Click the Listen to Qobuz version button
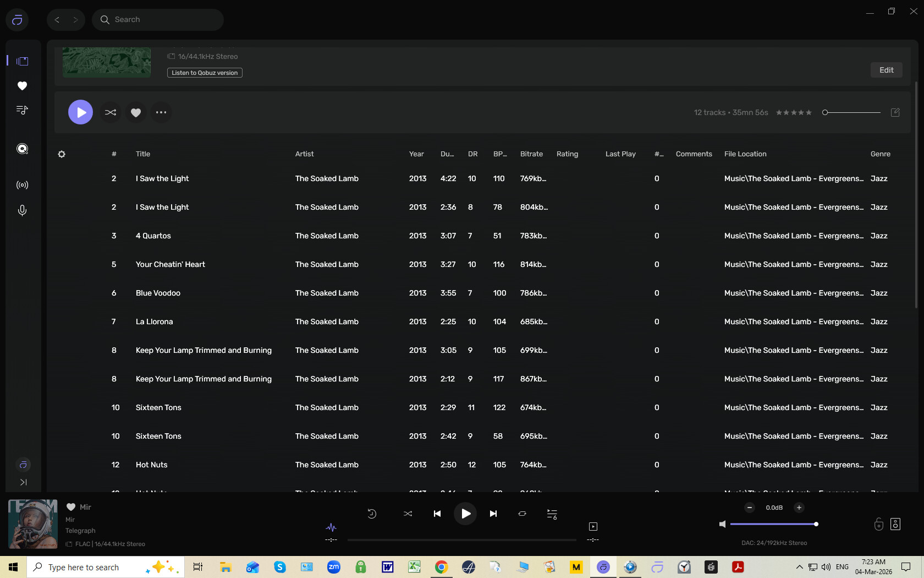Image resolution: width=924 pixels, height=578 pixels. (205, 73)
